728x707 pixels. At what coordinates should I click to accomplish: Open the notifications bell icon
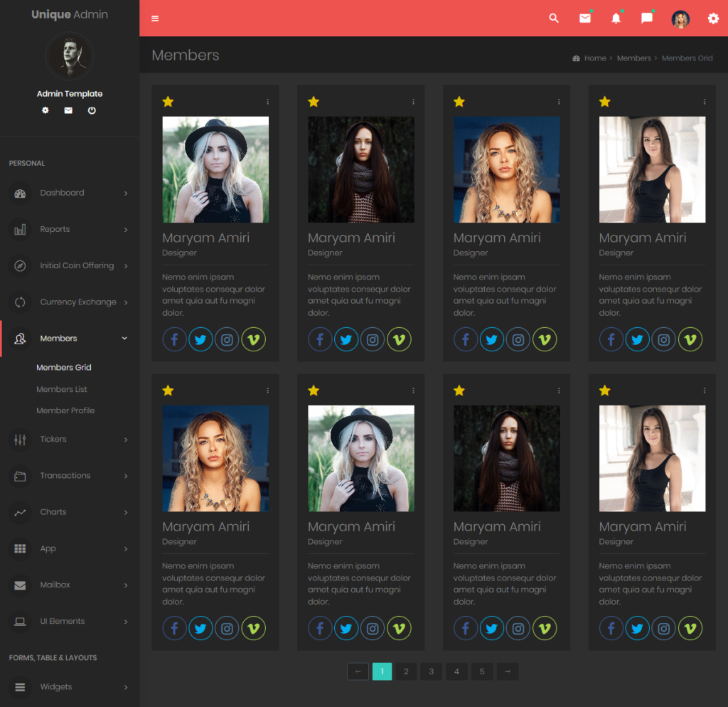[616, 18]
